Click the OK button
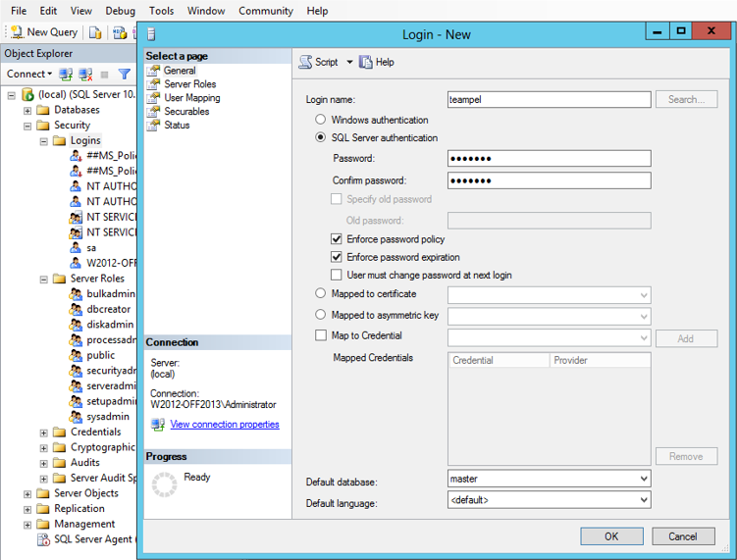 (x=611, y=536)
